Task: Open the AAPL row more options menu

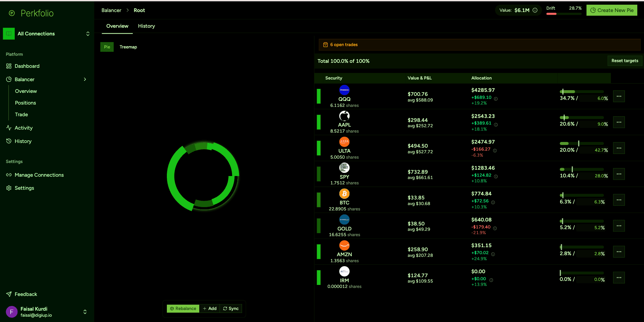Action: point(619,122)
